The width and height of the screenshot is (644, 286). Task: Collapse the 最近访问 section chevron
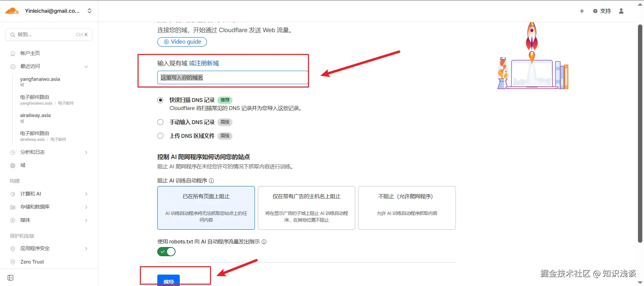(86, 66)
